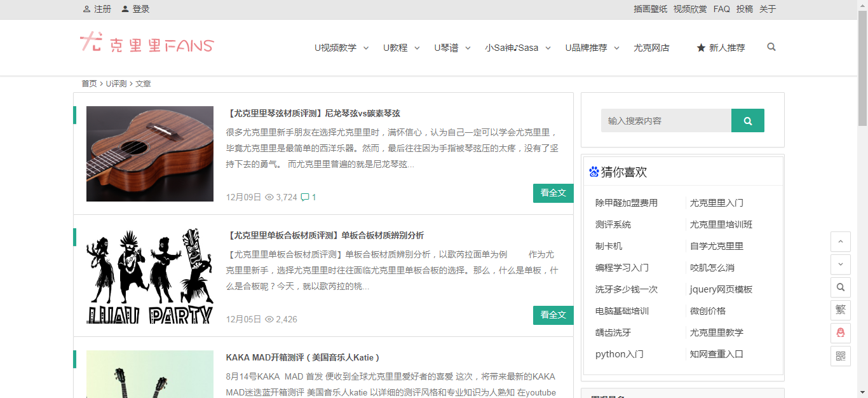
Task: Click the 登录 login link
Action: click(x=141, y=9)
